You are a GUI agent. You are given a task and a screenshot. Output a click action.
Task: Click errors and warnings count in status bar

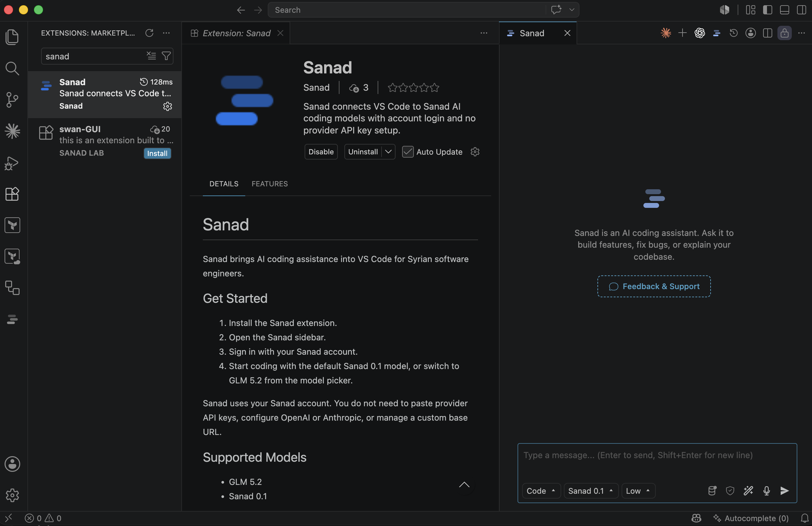pyautogui.click(x=43, y=518)
